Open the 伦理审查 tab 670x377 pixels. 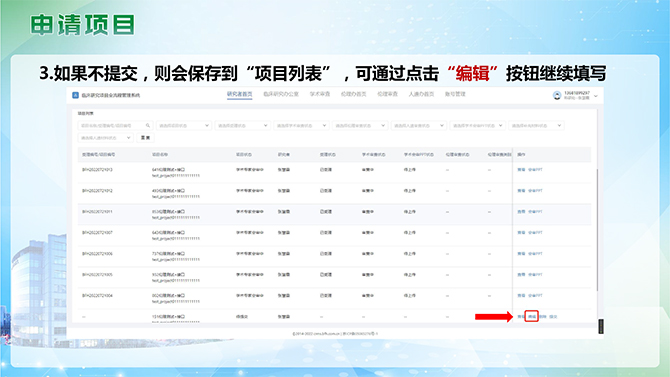387,94
